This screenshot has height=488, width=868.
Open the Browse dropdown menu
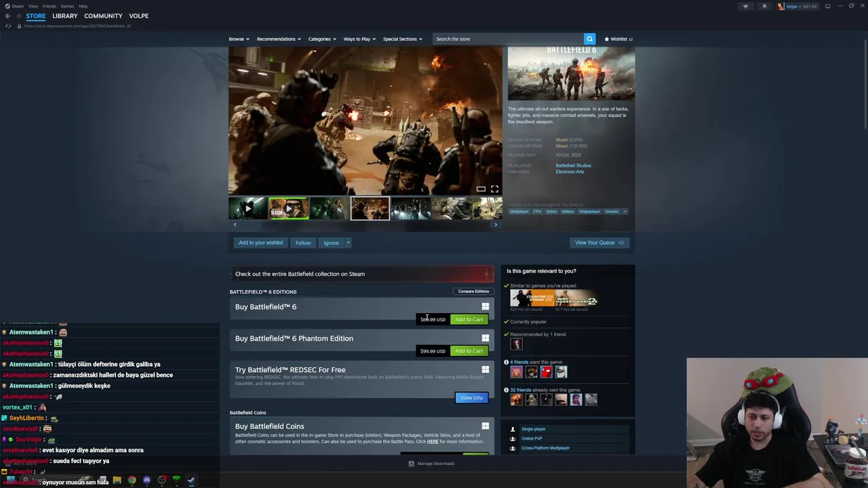[x=239, y=39]
